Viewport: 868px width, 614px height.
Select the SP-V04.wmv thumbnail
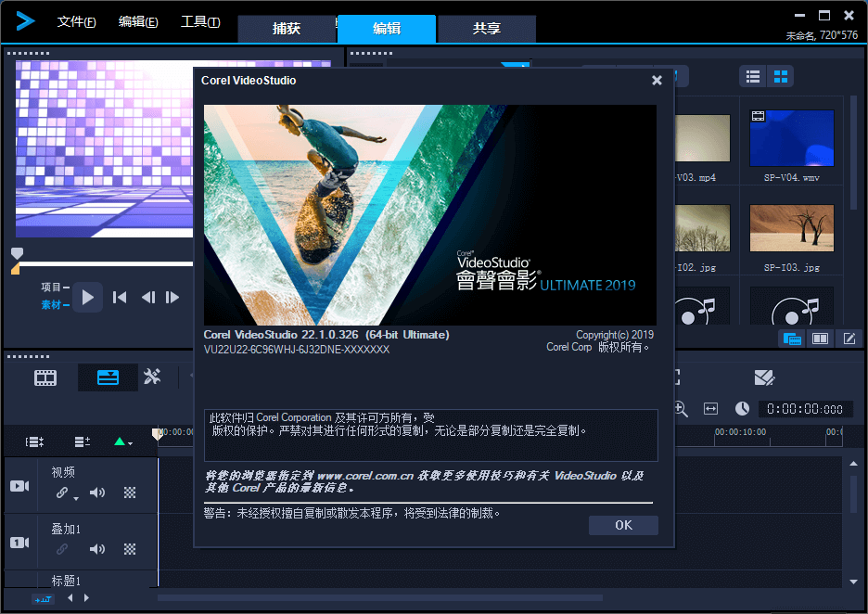coord(791,137)
